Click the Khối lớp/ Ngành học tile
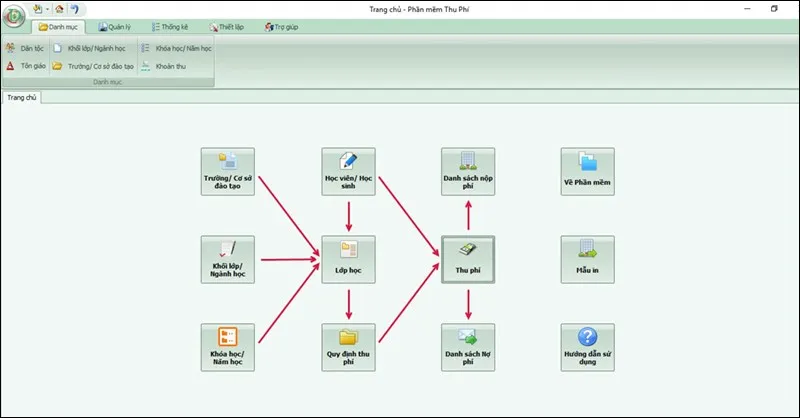Viewport: 800px width, 418px height. pyautogui.click(x=228, y=260)
